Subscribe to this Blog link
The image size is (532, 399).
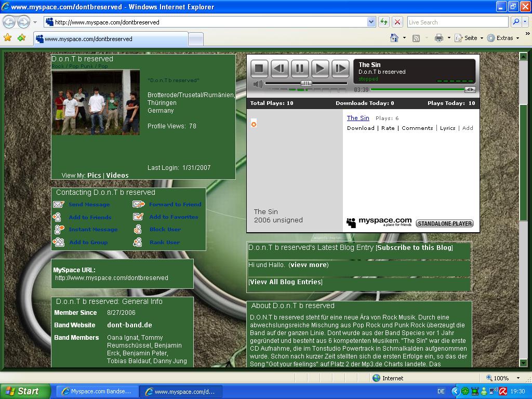tap(415, 247)
